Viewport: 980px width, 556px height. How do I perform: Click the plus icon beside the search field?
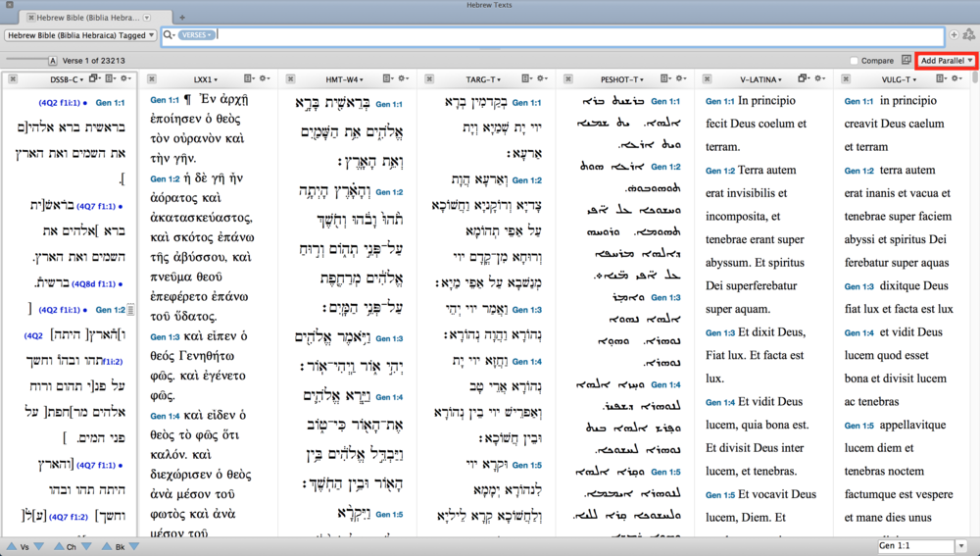point(955,35)
